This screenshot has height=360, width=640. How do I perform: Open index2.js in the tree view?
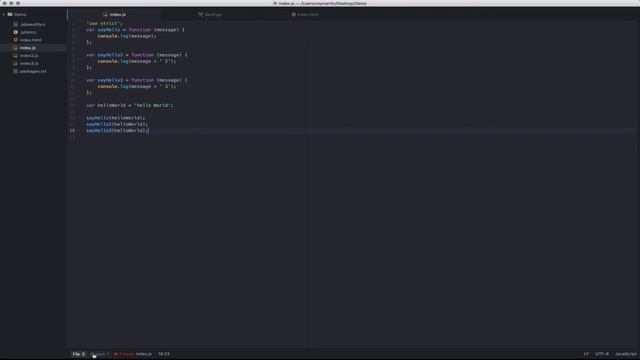[x=29, y=56]
